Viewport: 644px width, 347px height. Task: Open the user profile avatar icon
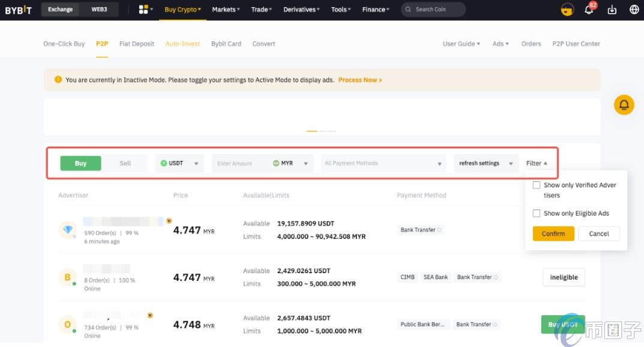(x=567, y=10)
